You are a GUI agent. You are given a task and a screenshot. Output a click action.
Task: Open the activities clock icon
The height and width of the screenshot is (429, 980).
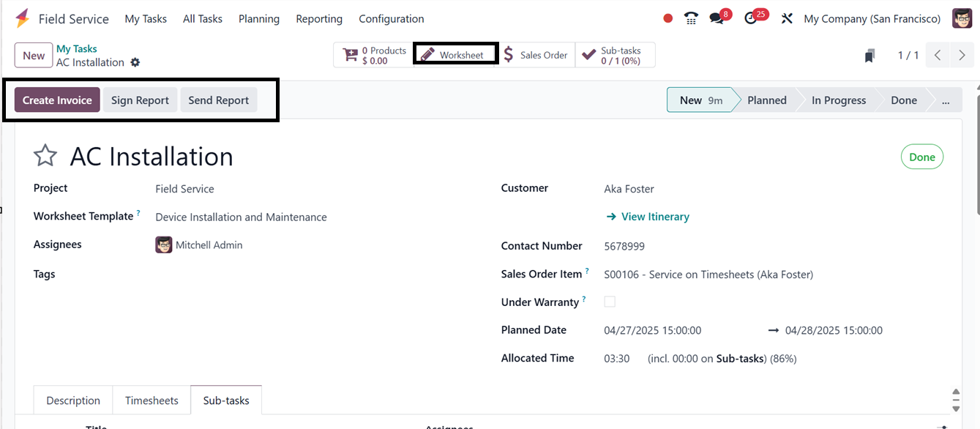click(x=751, y=19)
